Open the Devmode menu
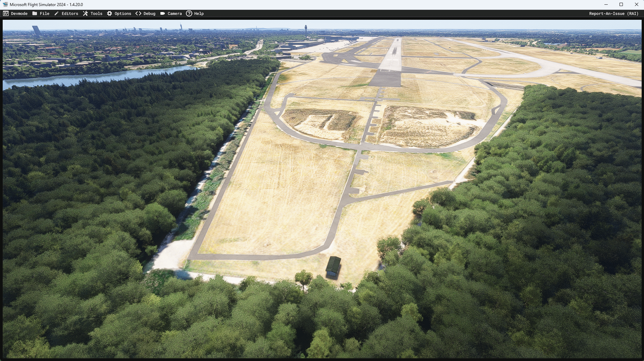Viewport: 644px width, 361px height. point(19,13)
